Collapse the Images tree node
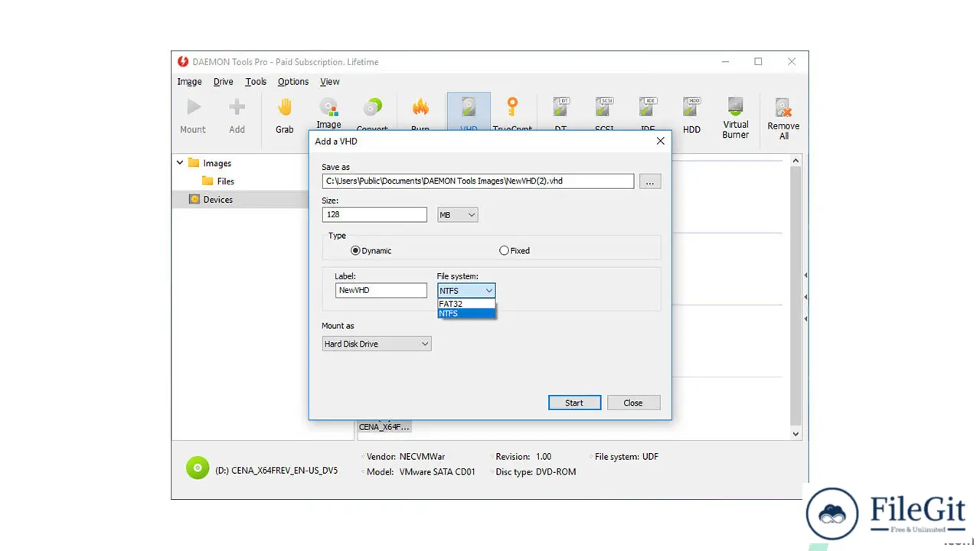This screenshot has height=551, width=980. [181, 162]
